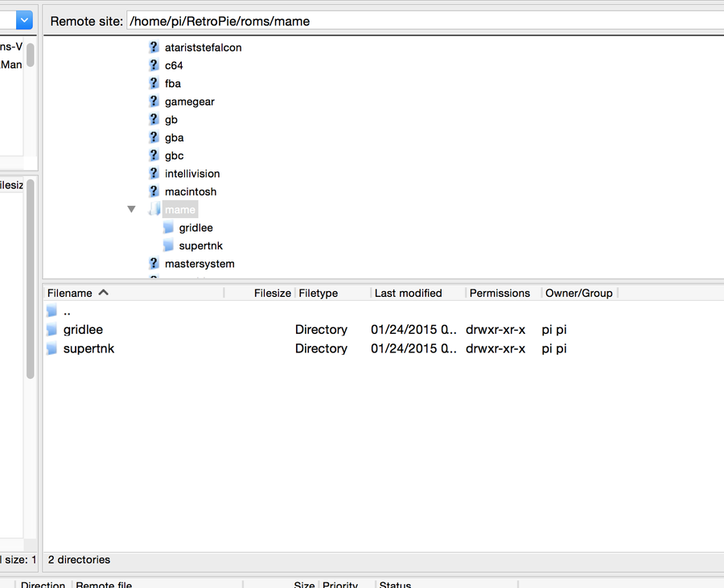
Task: Click the gridlee folder icon in tree
Action: pos(168,228)
